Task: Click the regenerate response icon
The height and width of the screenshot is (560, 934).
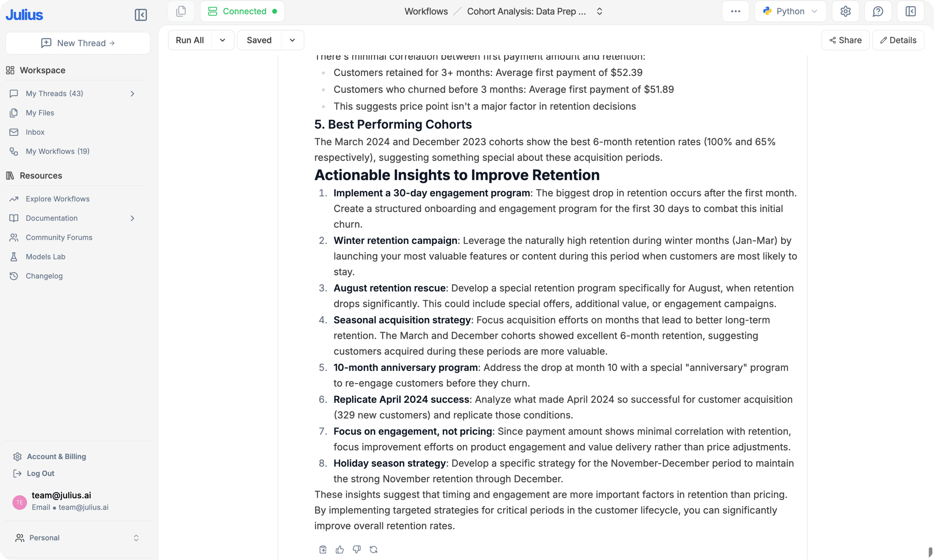Action: click(373, 549)
